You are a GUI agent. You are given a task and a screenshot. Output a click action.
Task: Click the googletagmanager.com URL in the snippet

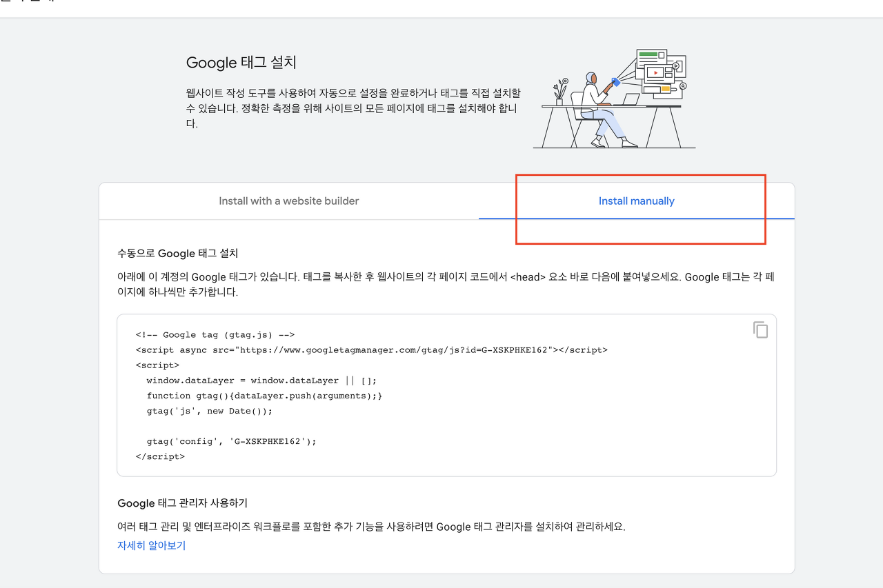tap(397, 350)
